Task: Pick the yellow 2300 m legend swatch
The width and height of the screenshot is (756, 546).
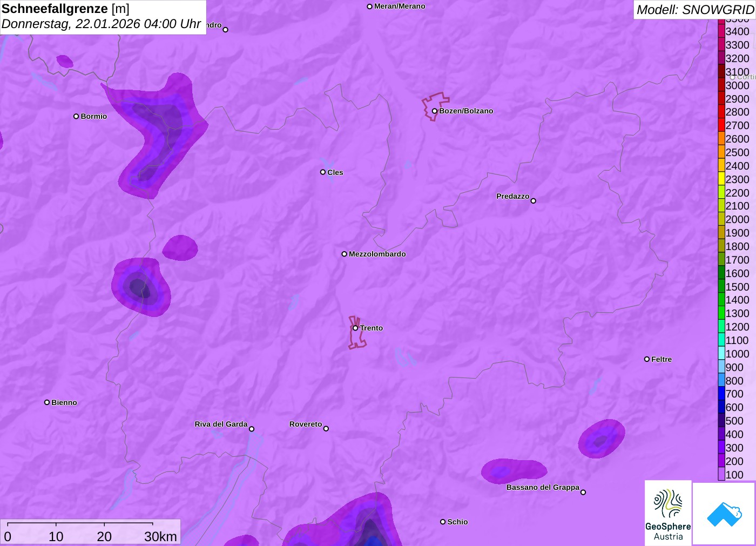Action: (721, 179)
